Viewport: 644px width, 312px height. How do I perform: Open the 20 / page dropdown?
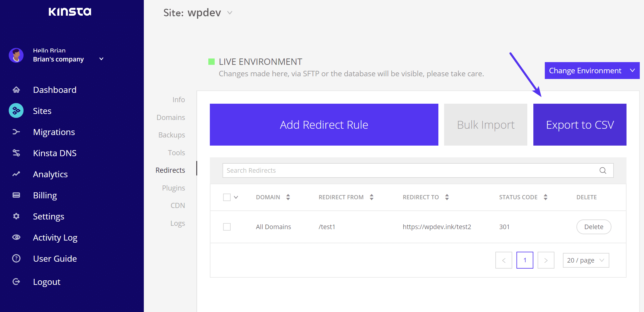[586, 260]
